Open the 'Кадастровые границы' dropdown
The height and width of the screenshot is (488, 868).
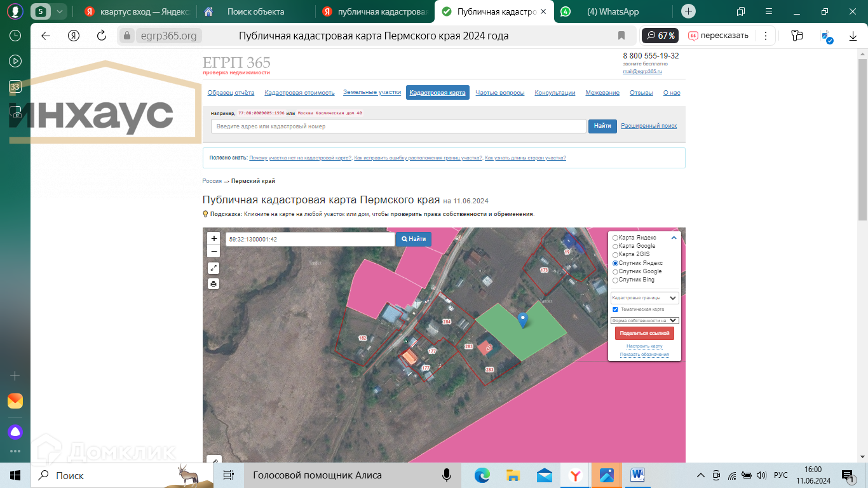644,297
